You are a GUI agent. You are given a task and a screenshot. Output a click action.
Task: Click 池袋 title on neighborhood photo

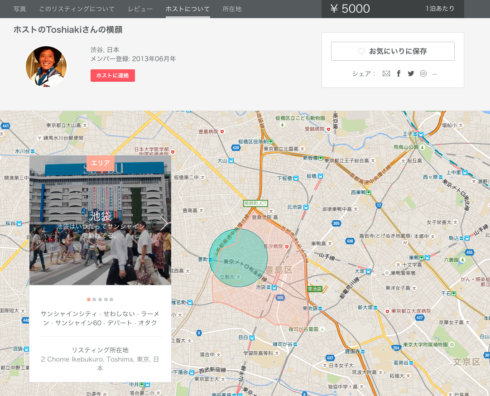click(x=100, y=216)
